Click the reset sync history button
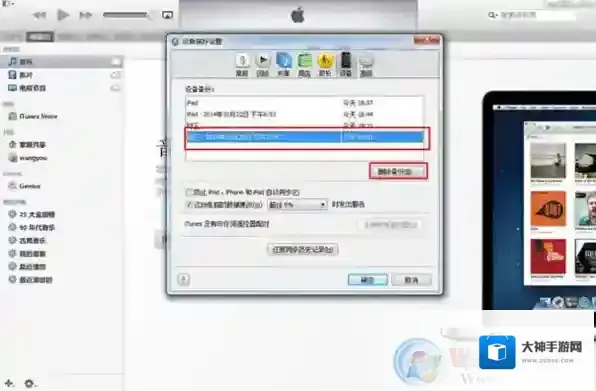The width and height of the screenshot is (596, 391). tap(303, 249)
